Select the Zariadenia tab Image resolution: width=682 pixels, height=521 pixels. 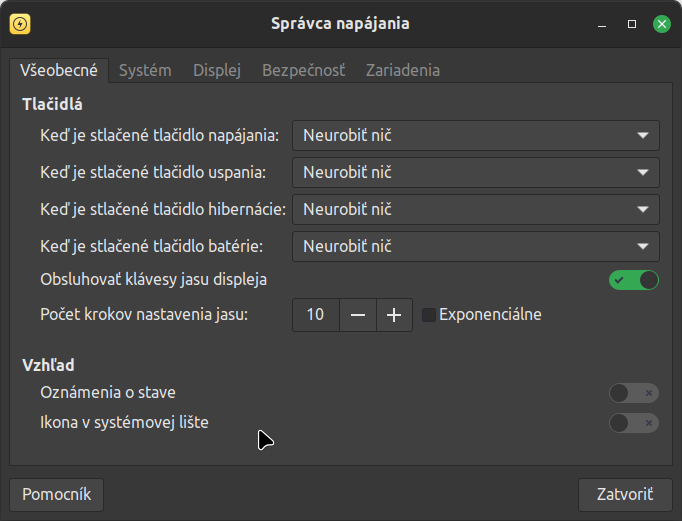pos(402,70)
